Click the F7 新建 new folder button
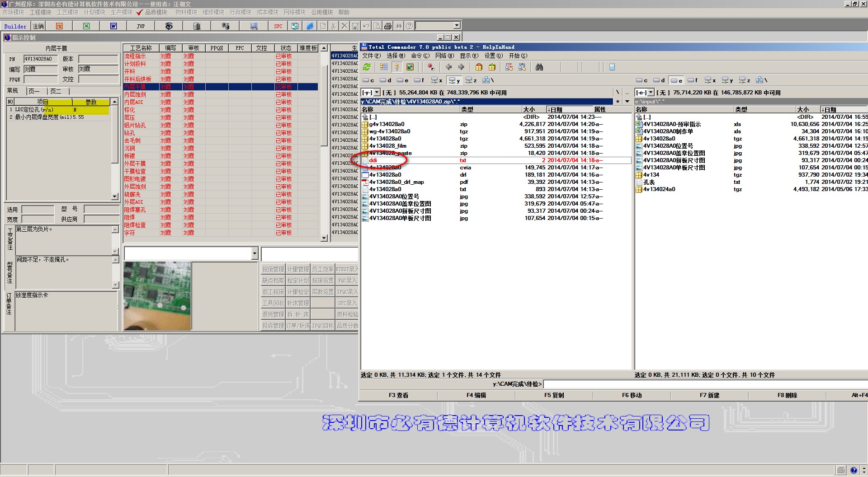Viewport: 868px width, 477px height. point(710,395)
